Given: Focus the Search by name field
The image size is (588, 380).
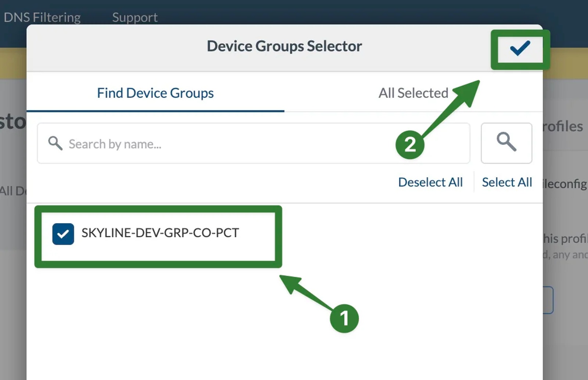Looking at the screenshot, I should coord(254,143).
